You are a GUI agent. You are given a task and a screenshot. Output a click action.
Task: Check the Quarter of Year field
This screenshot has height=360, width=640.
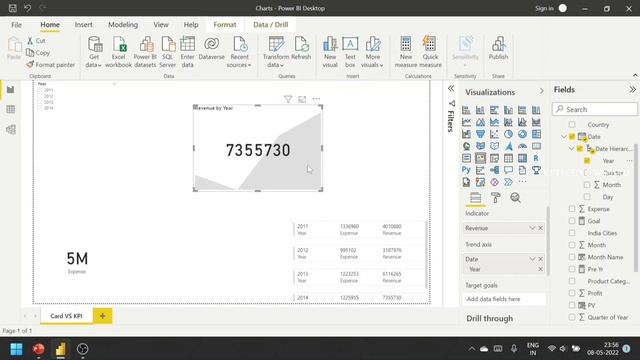click(x=572, y=317)
